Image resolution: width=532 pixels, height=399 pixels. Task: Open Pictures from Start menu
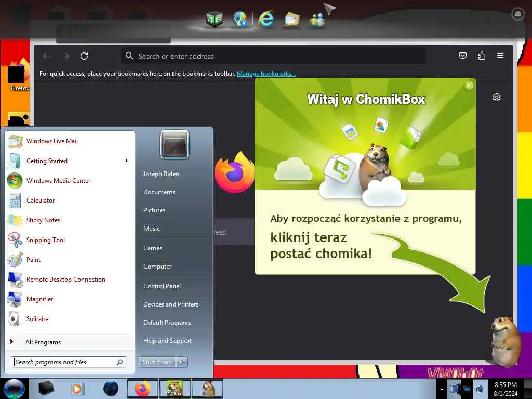(x=154, y=210)
